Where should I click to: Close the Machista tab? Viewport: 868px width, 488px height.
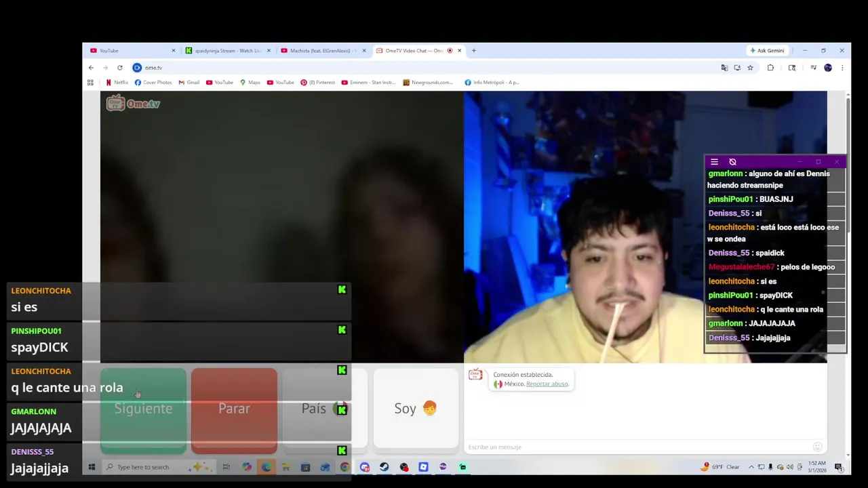click(x=364, y=51)
